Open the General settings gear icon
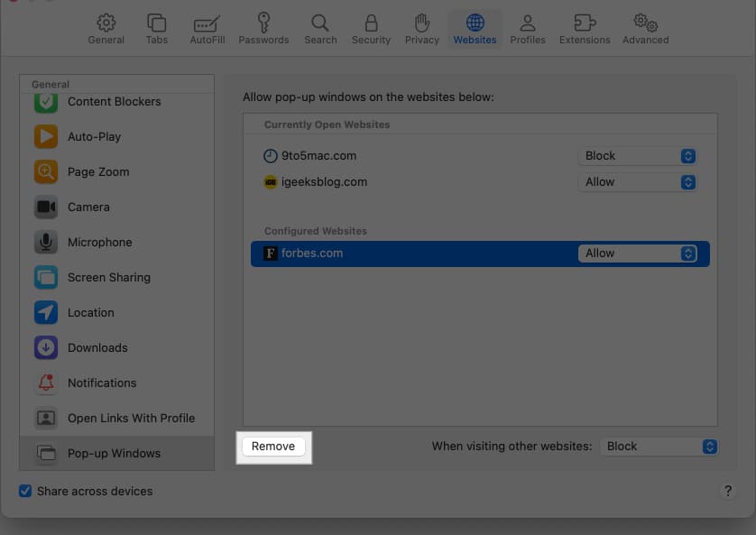Viewport: 756px width, 535px height. click(x=106, y=23)
